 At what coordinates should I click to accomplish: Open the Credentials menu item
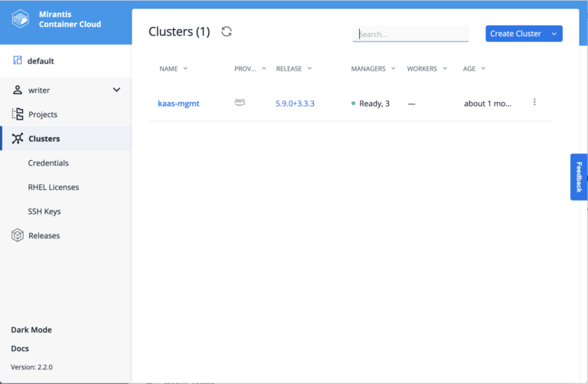tap(48, 163)
